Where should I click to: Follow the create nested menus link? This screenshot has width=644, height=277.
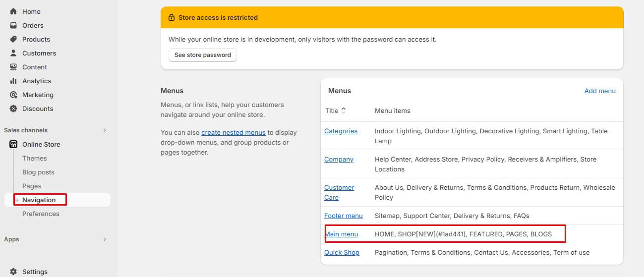234,132
